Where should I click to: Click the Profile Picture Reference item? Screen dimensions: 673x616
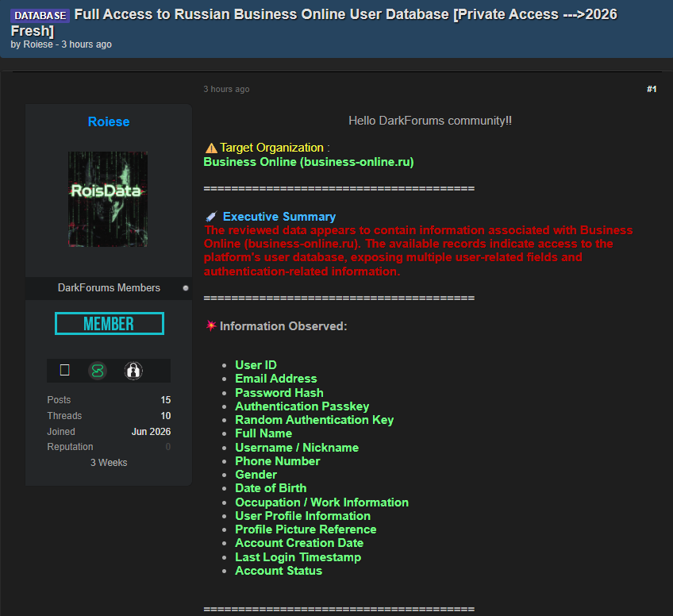[306, 529]
